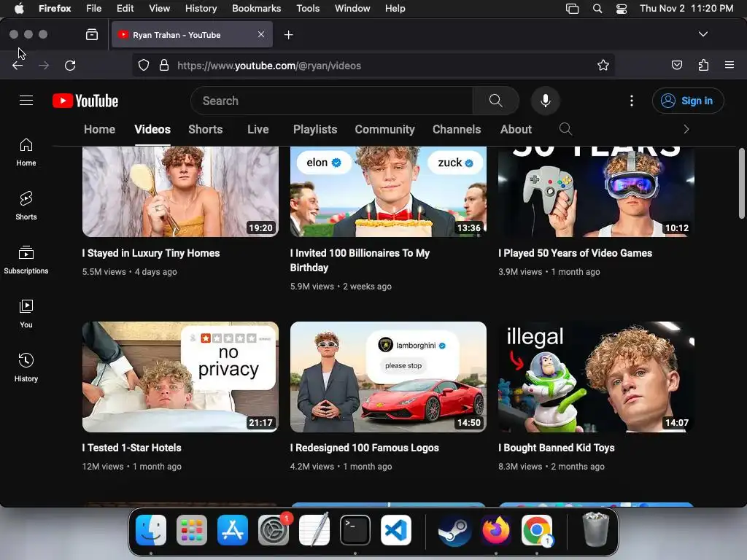The image size is (747, 560).
Task: Go back with Firefox back arrow
Action: (18, 65)
